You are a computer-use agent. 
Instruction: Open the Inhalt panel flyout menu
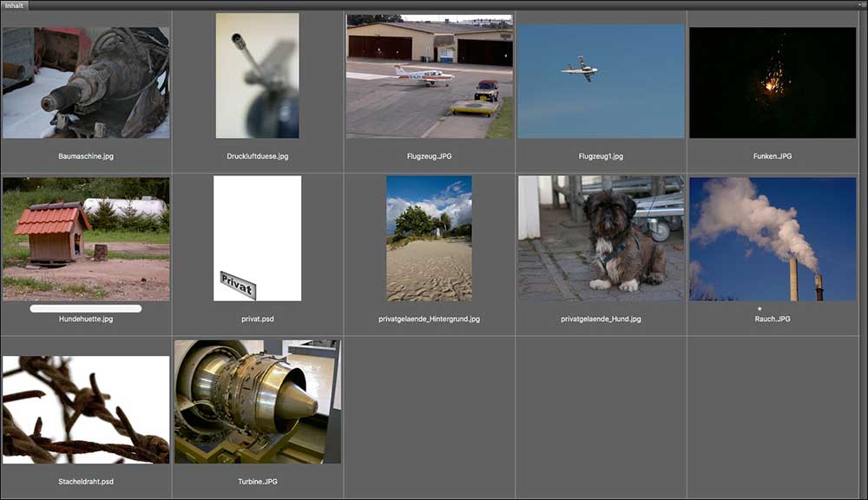tap(861, 5)
